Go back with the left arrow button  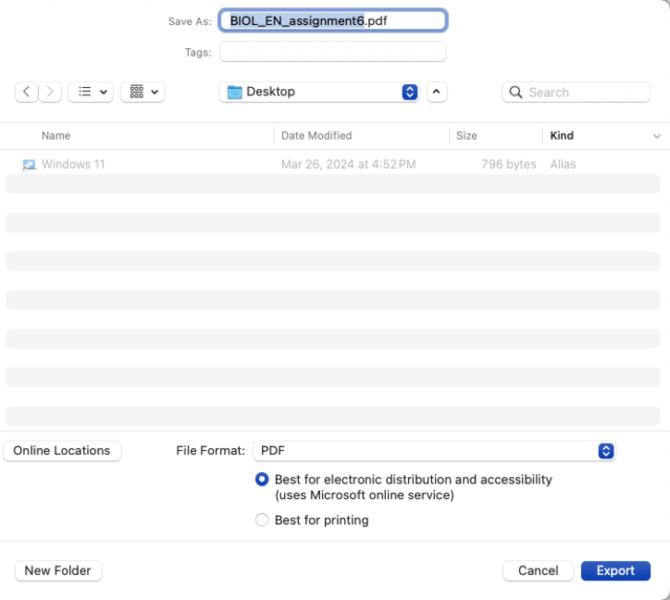pos(26,92)
